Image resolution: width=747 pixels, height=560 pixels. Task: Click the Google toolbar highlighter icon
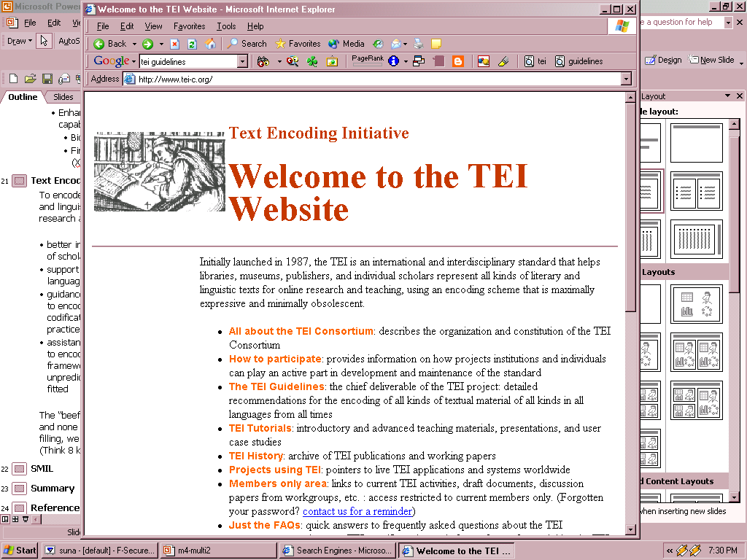pyautogui.click(x=503, y=61)
